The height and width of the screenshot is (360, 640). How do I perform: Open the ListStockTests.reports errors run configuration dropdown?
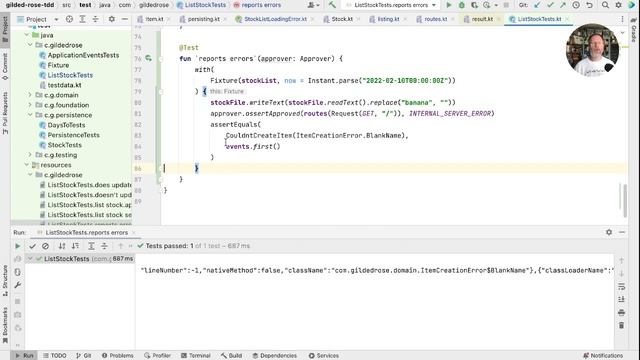[x=391, y=5]
